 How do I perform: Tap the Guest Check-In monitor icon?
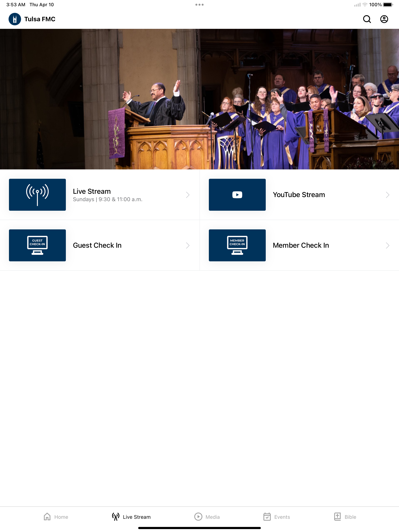[37, 245]
